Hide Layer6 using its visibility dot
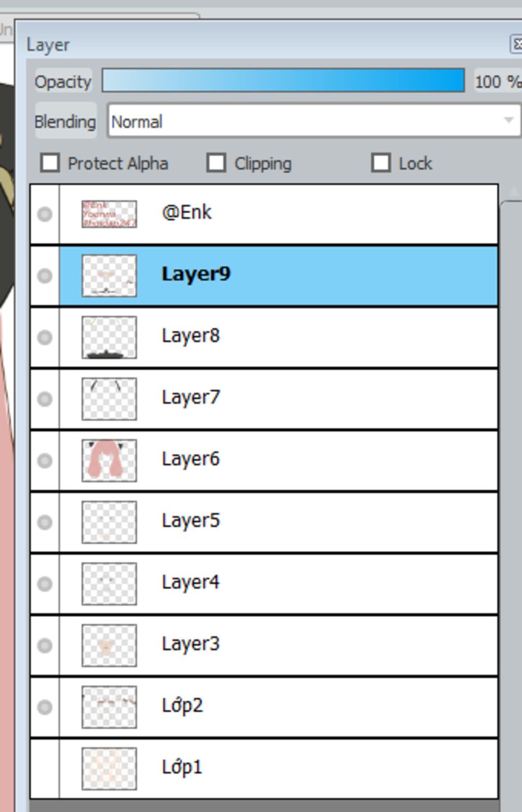The image size is (522, 812). pyautogui.click(x=45, y=461)
